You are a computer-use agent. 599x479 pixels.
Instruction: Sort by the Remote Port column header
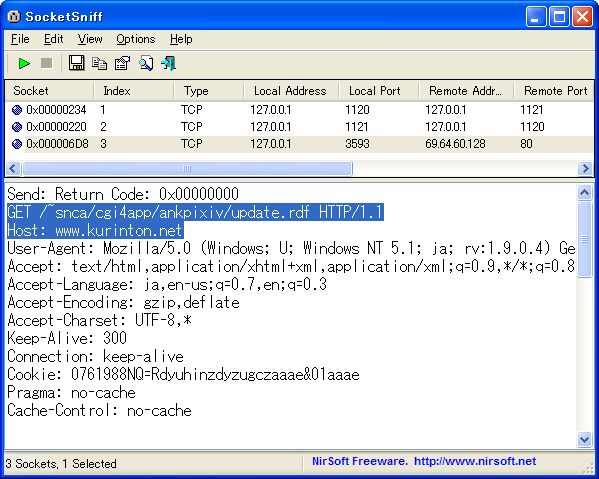pyautogui.click(x=554, y=91)
